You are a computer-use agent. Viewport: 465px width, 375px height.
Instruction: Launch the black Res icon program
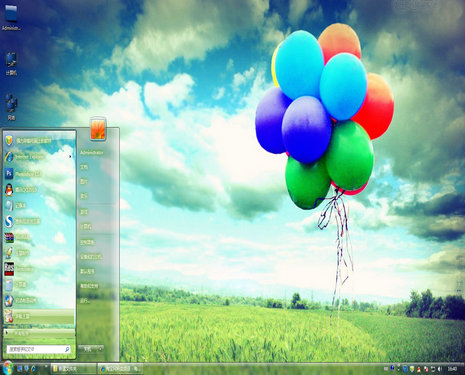(23, 269)
